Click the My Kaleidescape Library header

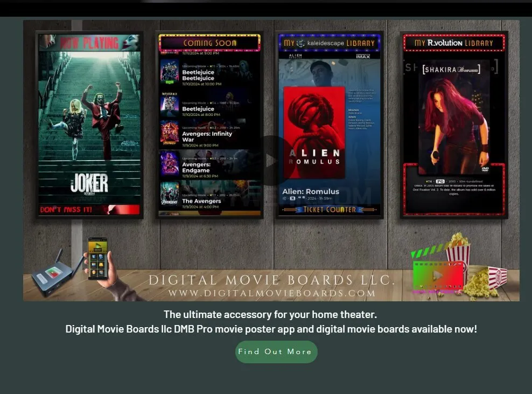[x=329, y=43]
